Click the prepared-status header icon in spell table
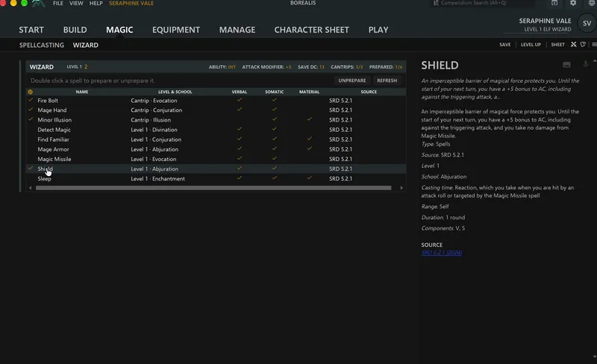 [30, 92]
